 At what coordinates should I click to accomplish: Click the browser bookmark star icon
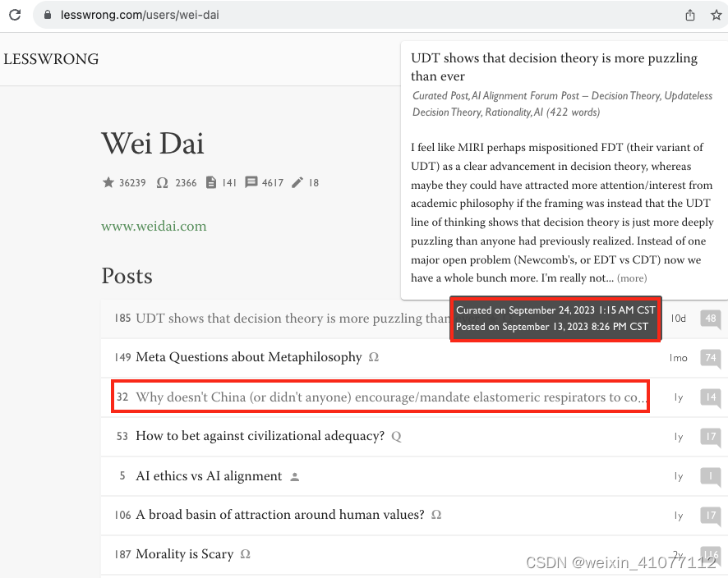716,14
